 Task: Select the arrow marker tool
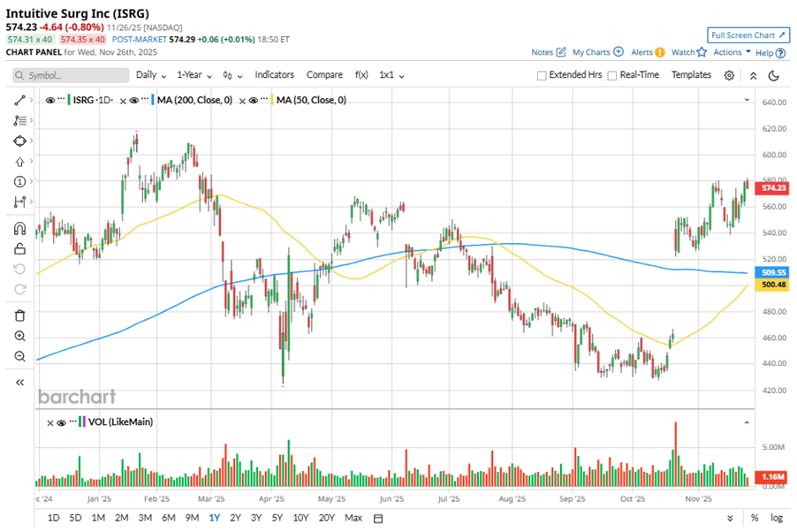pyautogui.click(x=19, y=162)
